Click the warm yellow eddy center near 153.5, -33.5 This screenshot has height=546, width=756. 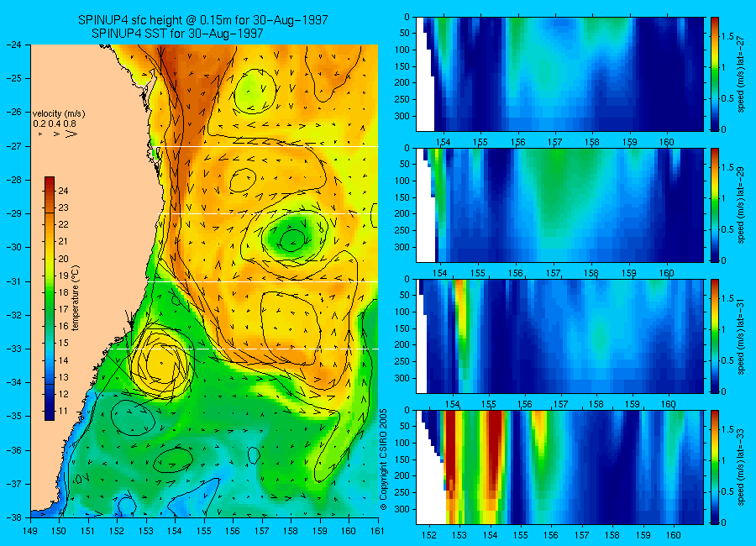pos(161,362)
